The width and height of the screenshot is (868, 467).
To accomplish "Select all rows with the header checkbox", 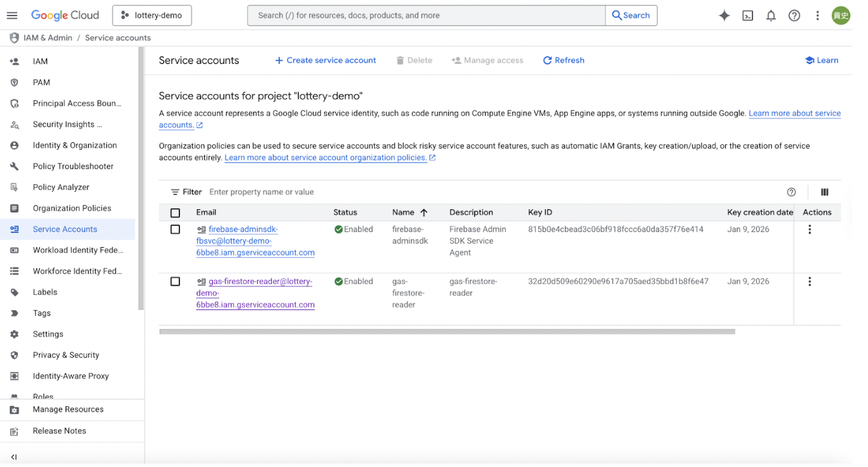I will pyautogui.click(x=175, y=213).
